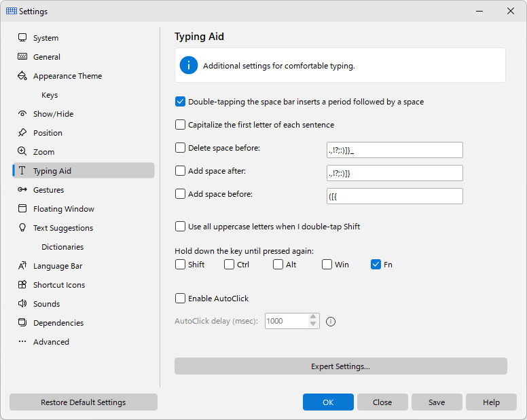The width and height of the screenshot is (527, 420).
Task: Open Expert Settings dialog
Action: click(340, 366)
